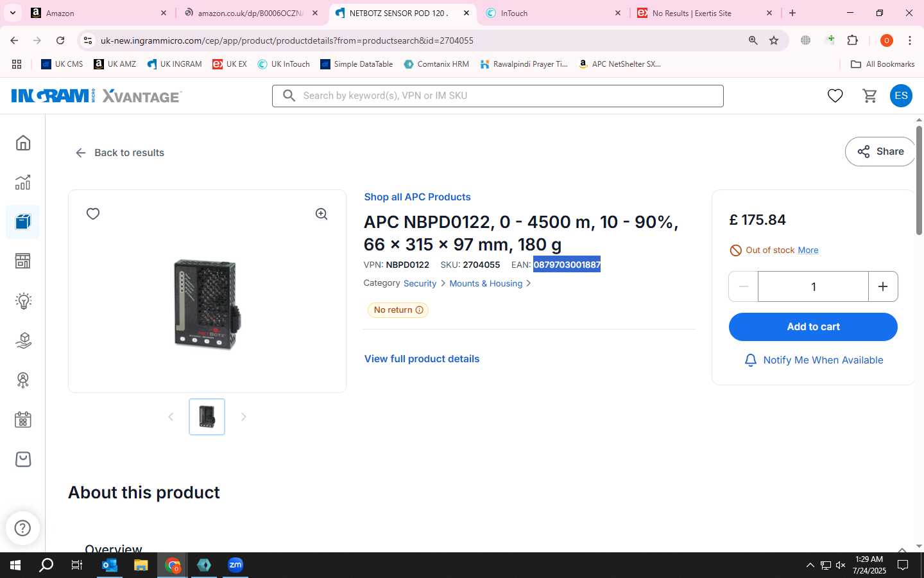Open the Chrome apps grid icon
This screenshot has width=924, height=578.
tap(17, 64)
